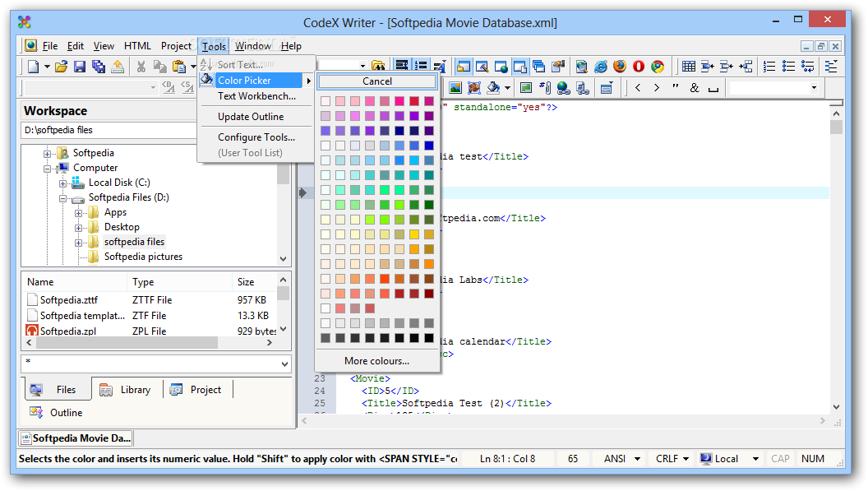Click the numbered list icon

point(769,67)
